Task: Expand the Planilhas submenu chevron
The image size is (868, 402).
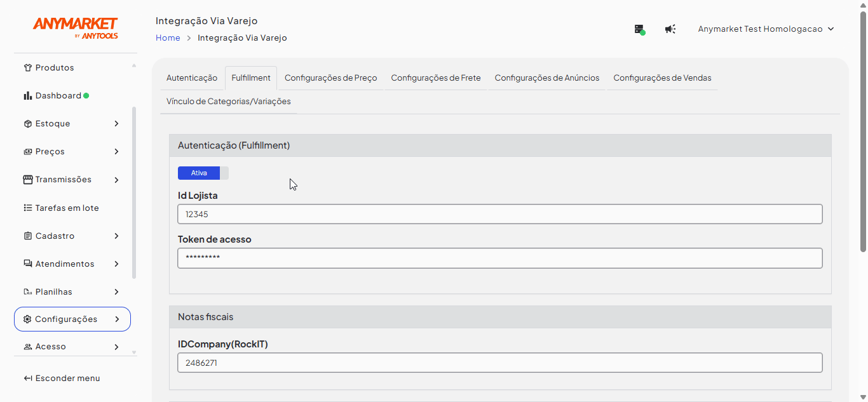Action: click(x=116, y=292)
